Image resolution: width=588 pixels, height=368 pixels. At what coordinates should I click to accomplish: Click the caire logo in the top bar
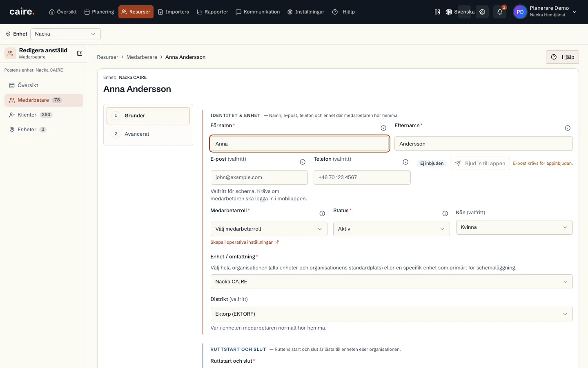point(22,12)
